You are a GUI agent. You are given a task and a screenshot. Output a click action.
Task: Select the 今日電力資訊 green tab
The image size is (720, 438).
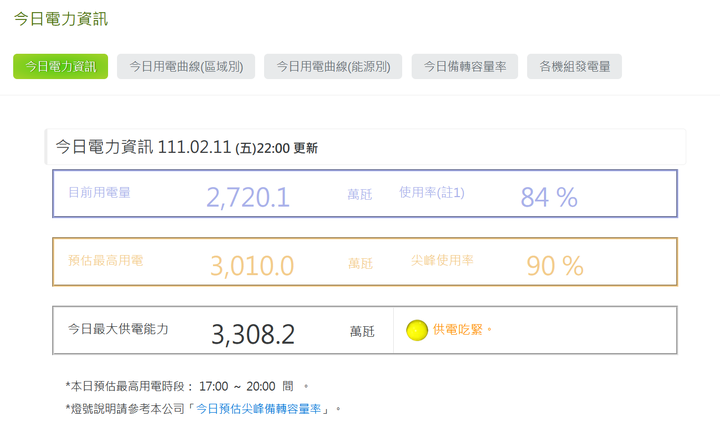[60, 67]
